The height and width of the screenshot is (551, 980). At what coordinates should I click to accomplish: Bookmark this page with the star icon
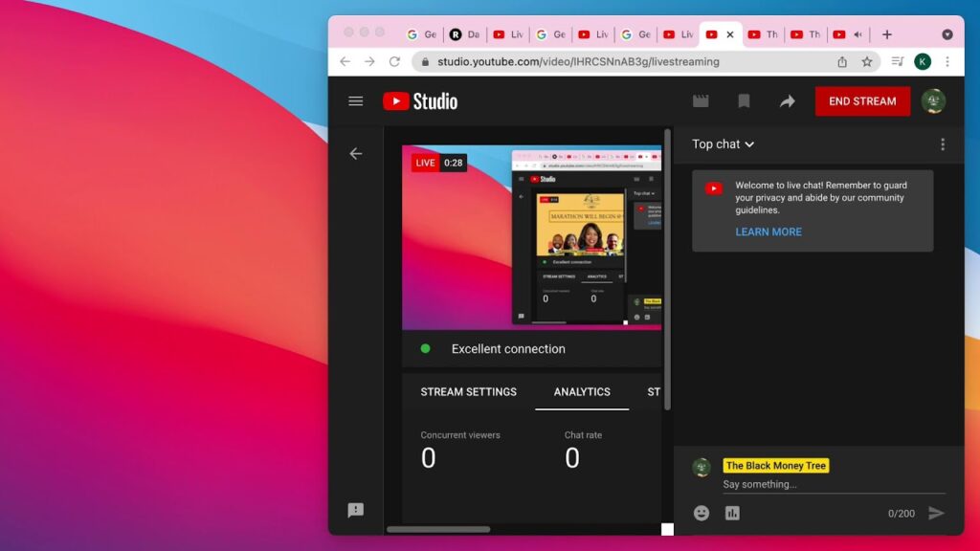click(867, 61)
